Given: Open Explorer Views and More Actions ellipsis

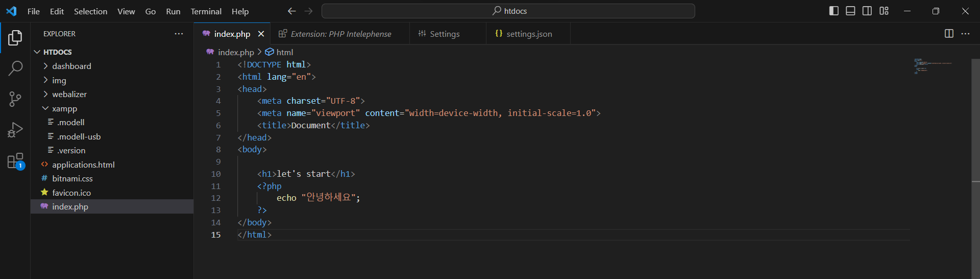Looking at the screenshot, I should (x=179, y=34).
